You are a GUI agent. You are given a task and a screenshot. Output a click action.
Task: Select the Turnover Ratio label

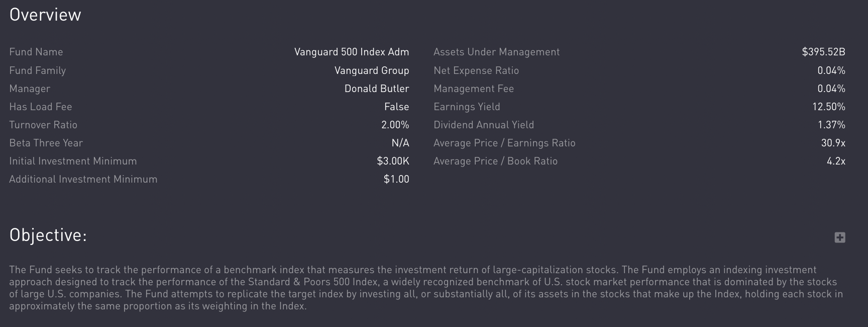click(43, 125)
